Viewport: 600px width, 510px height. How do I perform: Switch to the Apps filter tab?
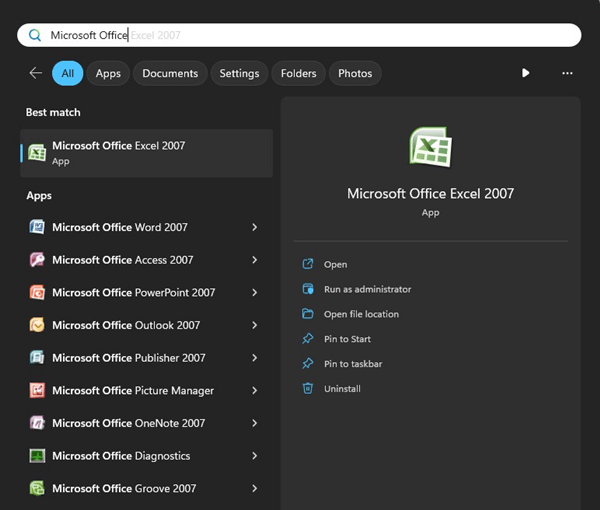click(x=108, y=73)
